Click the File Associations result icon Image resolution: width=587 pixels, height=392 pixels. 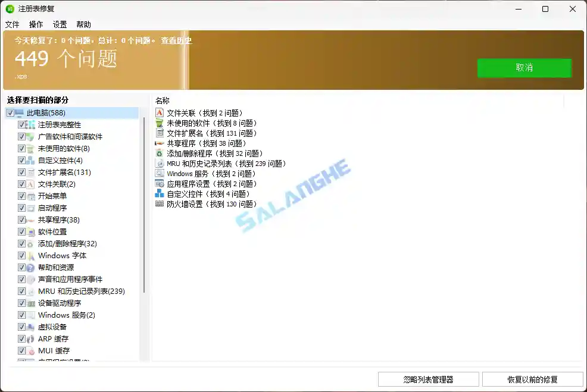click(x=160, y=112)
